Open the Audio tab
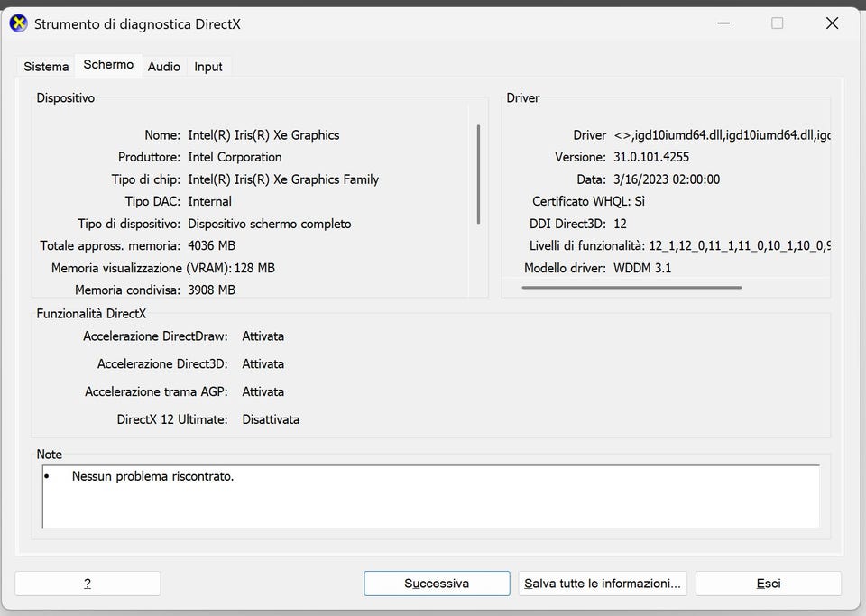The image size is (866, 616). (164, 67)
